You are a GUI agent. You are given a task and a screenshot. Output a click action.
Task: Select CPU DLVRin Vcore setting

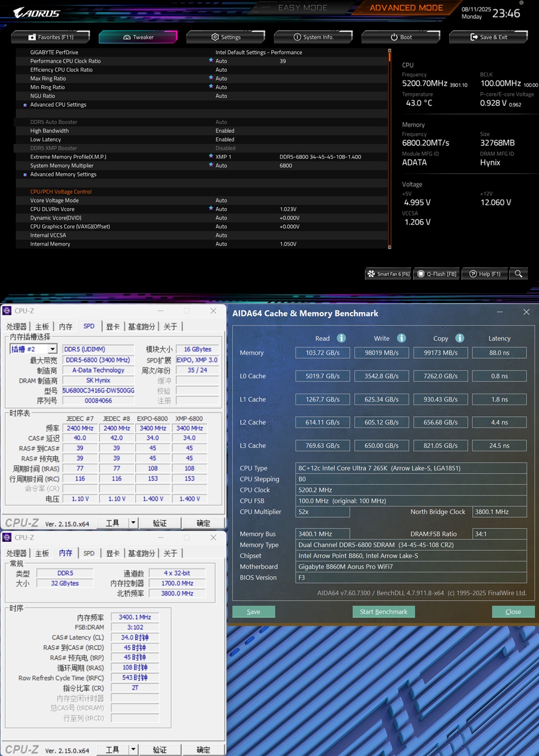pos(202,209)
